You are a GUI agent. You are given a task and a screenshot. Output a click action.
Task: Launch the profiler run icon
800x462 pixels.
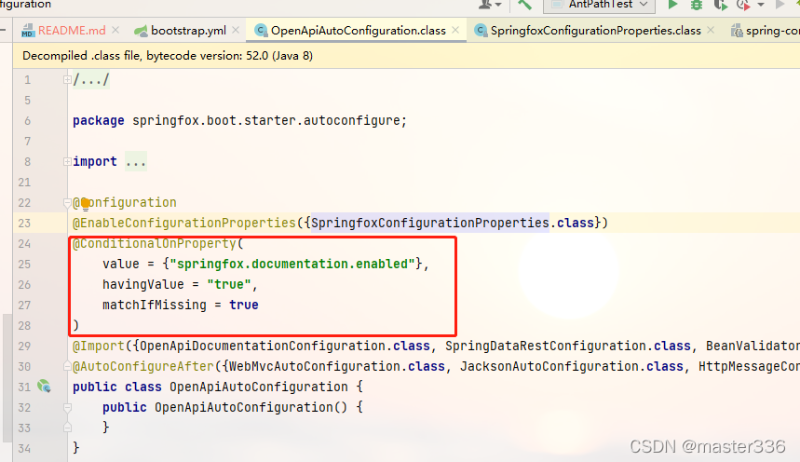743,5
